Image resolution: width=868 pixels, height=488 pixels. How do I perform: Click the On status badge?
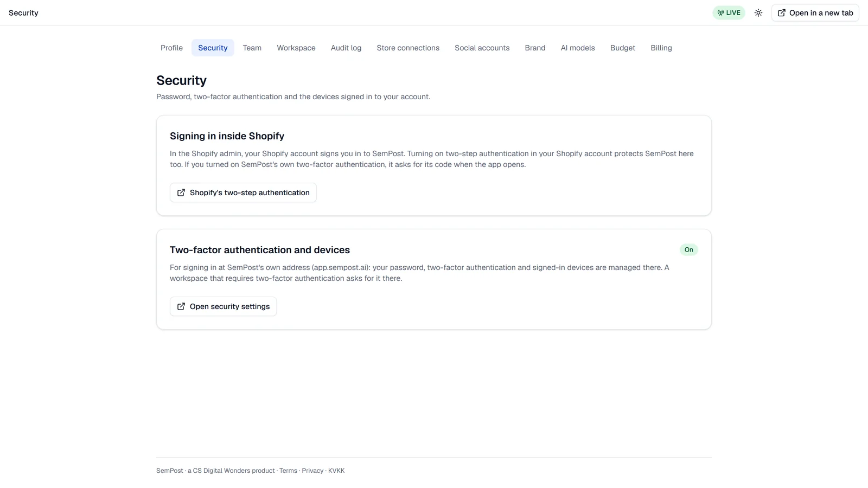[x=688, y=250]
